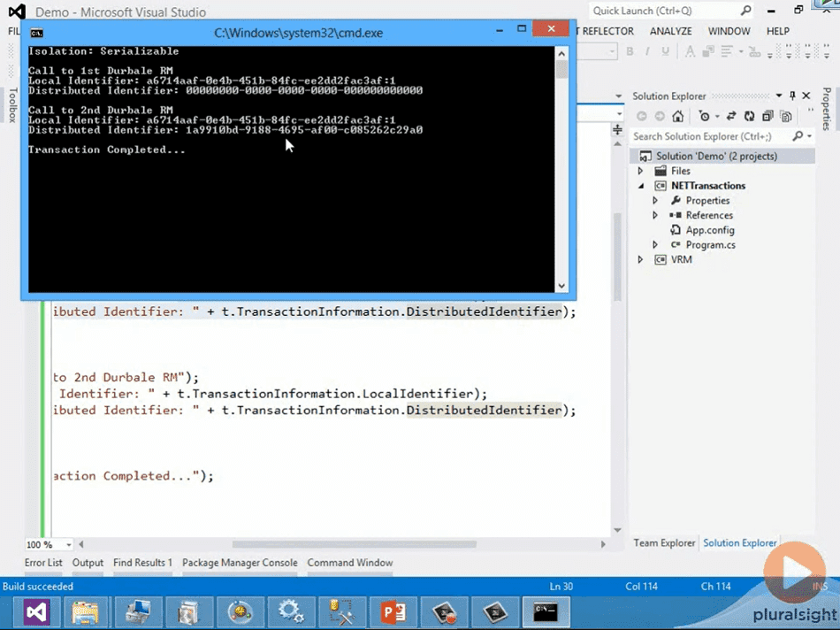Open alignment options dropdown arrow
Viewport: 840px width, 630px height.
741,51
